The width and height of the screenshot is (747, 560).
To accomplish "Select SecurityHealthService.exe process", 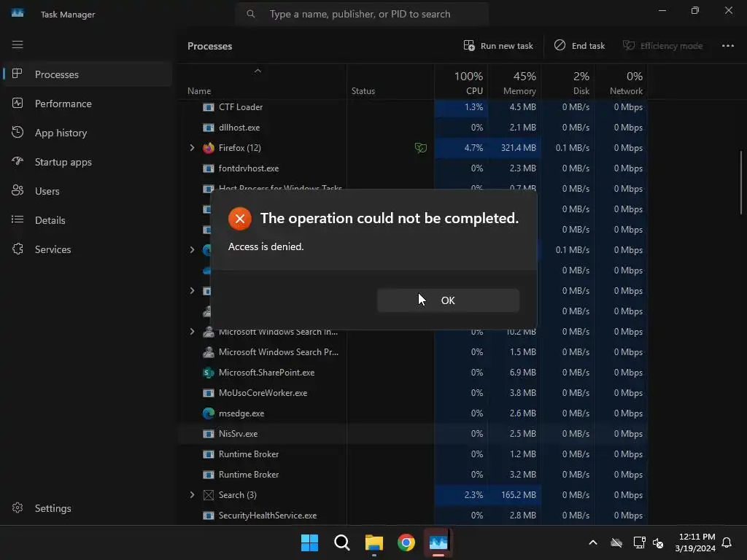I will tap(413, 516).
